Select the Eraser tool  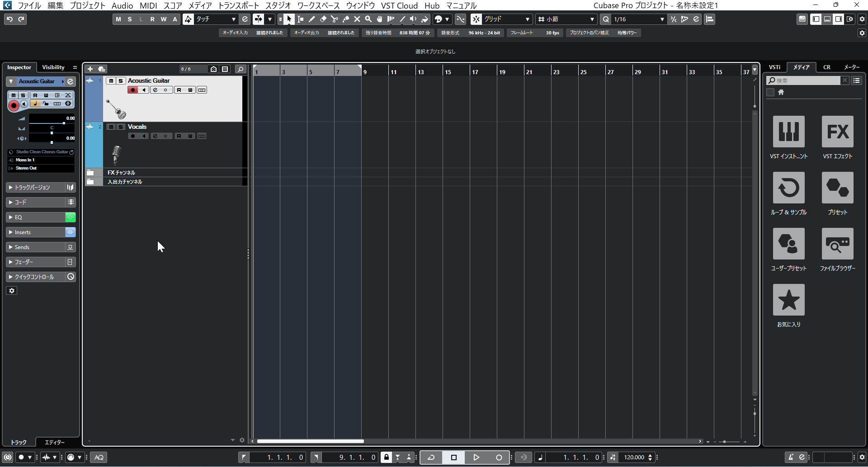click(323, 19)
